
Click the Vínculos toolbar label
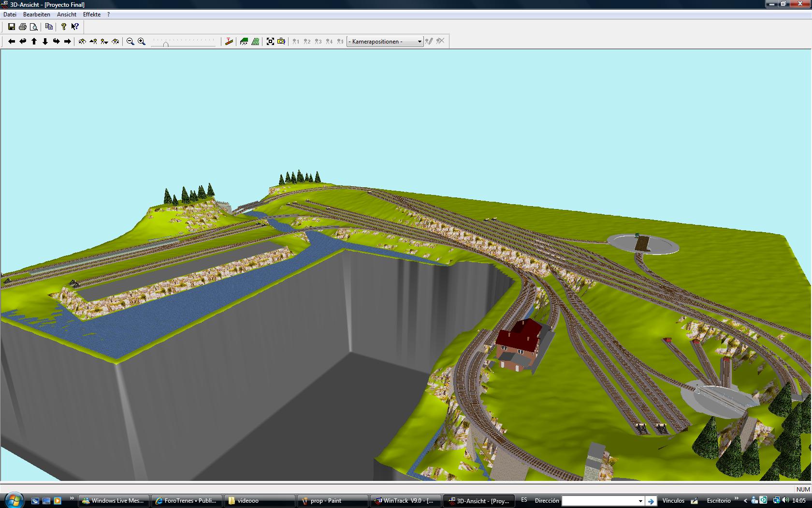coord(673,501)
